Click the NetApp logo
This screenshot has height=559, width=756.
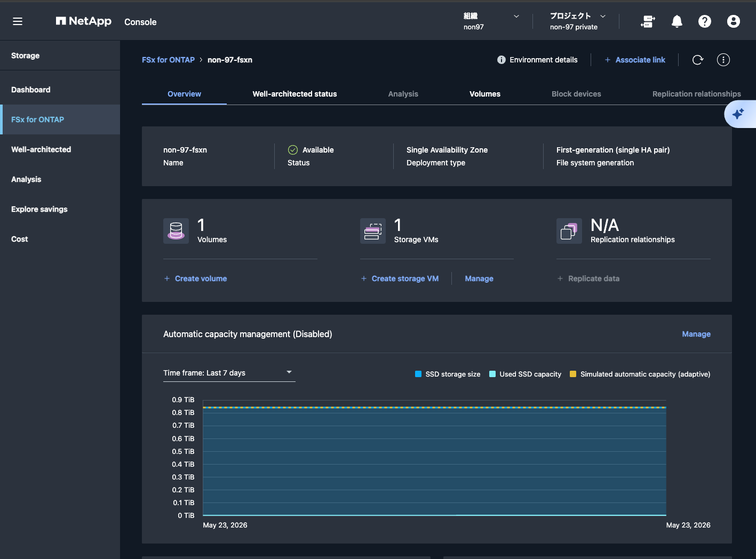click(x=84, y=21)
